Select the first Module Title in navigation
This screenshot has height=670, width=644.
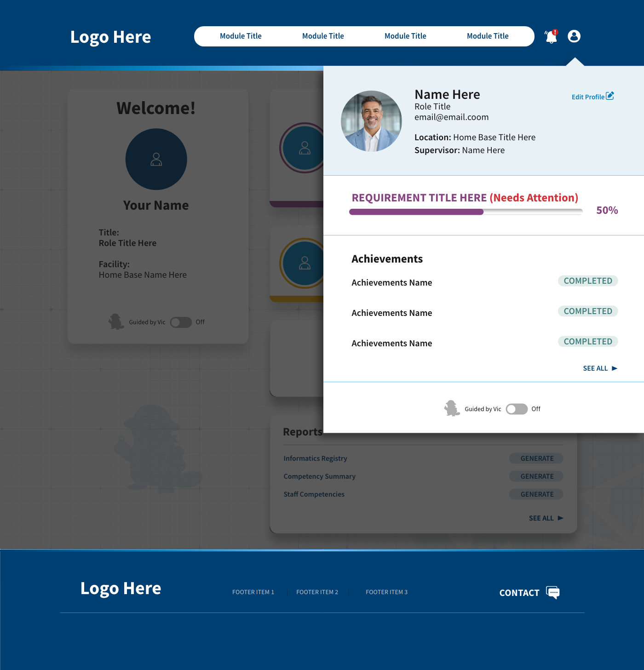241,36
